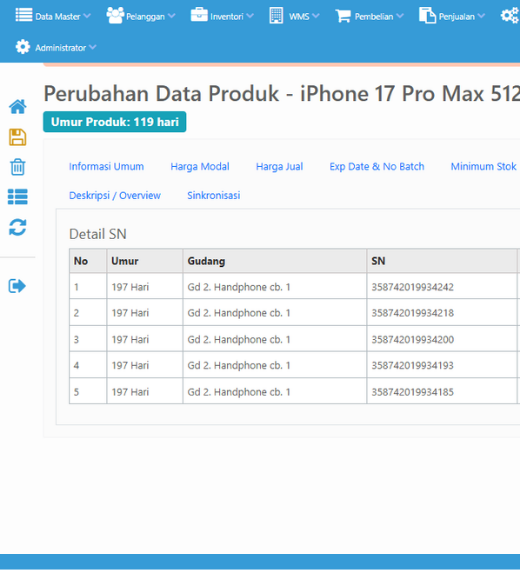Image resolution: width=520 pixels, height=570 pixels.
Task: Expand the Pembelian dropdown chevron
Action: coord(400,16)
